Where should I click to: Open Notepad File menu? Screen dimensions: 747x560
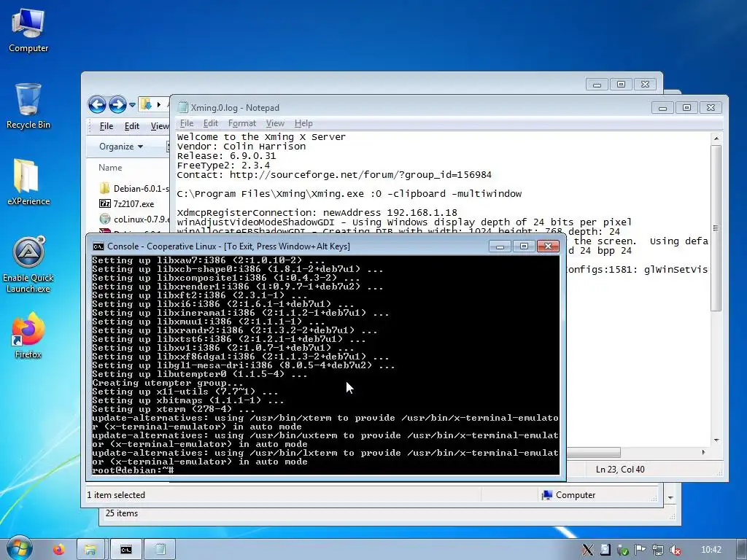pyautogui.click(x=187, y=123)
